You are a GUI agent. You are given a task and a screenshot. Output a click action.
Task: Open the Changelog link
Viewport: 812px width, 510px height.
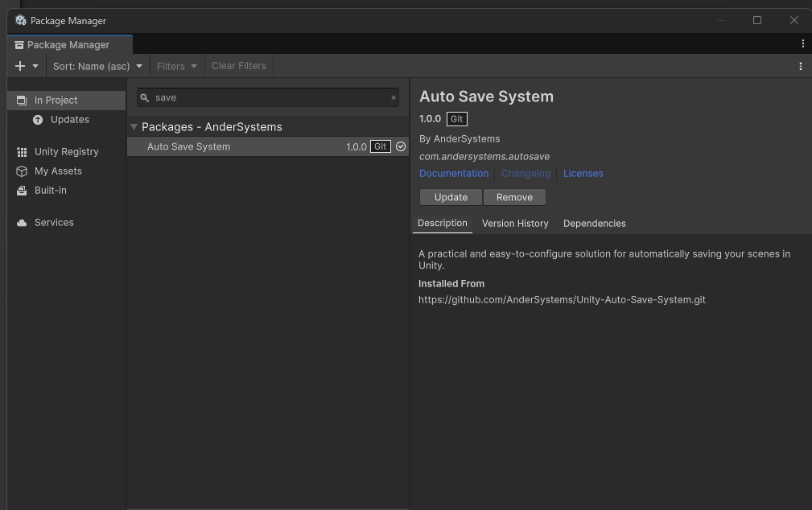[526, 174]
